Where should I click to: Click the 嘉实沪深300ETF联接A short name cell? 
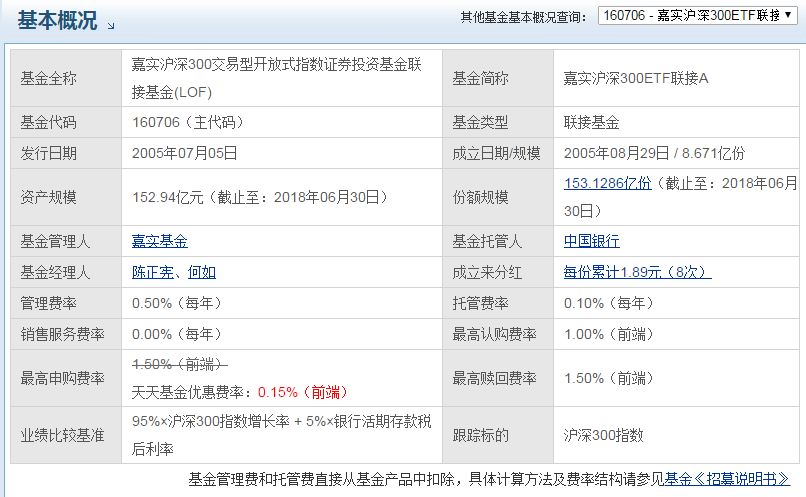[x=636, y=78]
